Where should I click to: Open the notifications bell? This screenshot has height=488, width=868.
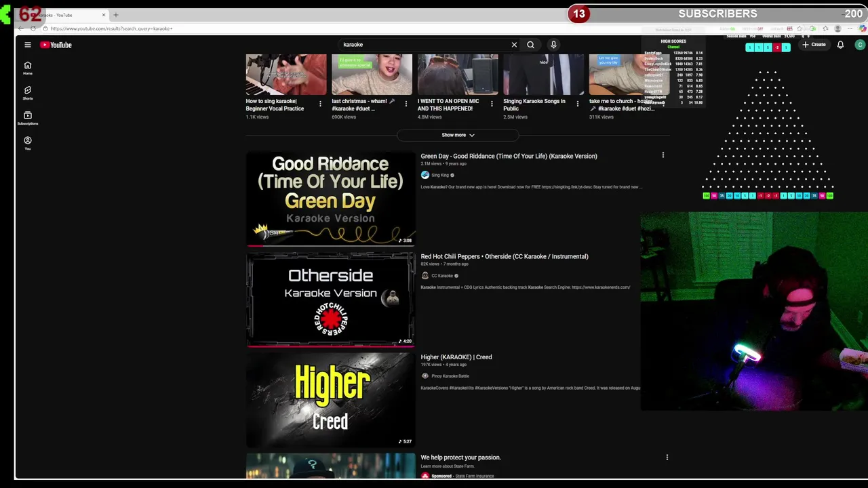click(x=840, y=45)
